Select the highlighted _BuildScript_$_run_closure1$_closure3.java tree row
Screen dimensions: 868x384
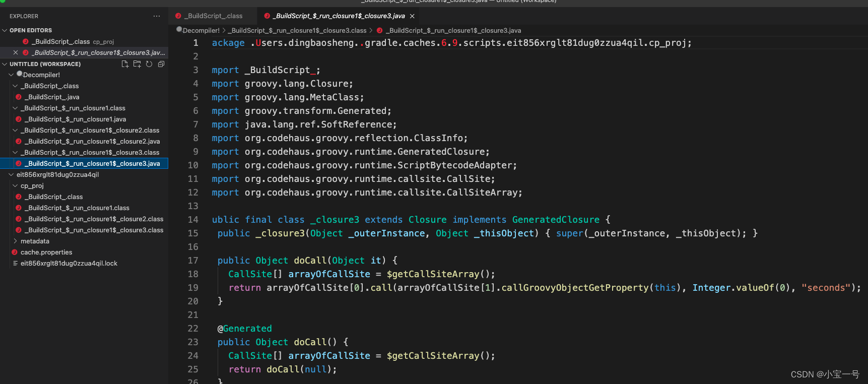click(x=84, y=163)
